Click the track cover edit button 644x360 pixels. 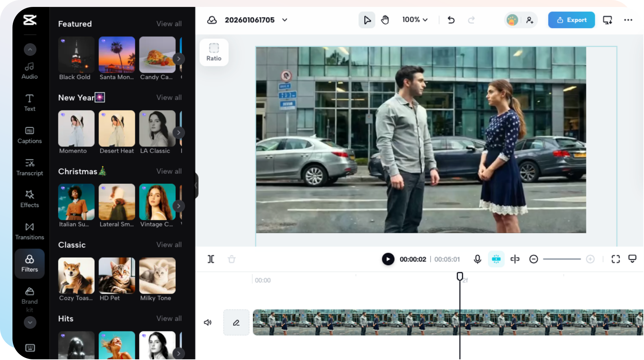tap(236, 323)
